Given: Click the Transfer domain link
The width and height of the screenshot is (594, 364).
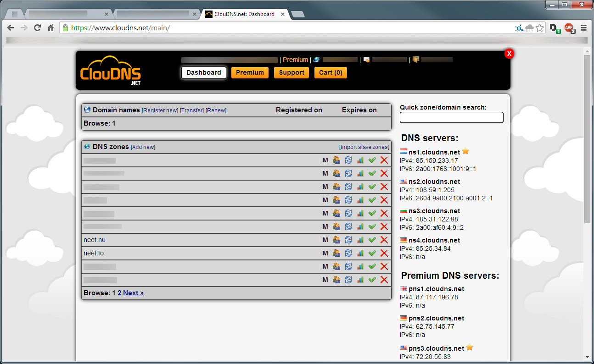Looking at the screenshot, I should 192,110.
